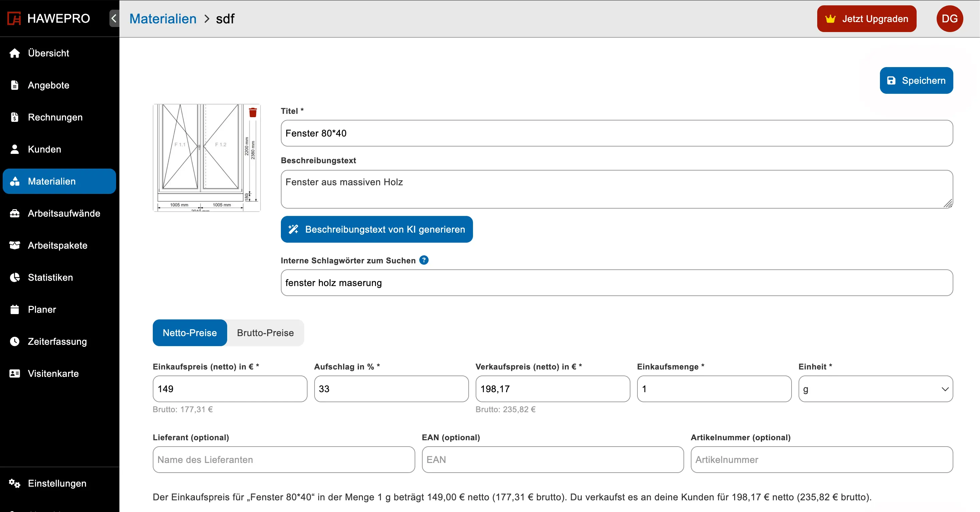Viewport: 980px width, 512px height.
Task: Navigate to Kunden
Action: [x=59, y=149]
